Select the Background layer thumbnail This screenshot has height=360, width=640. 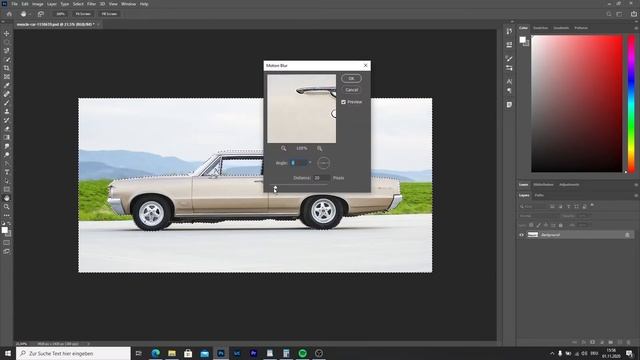pos(533,235)
